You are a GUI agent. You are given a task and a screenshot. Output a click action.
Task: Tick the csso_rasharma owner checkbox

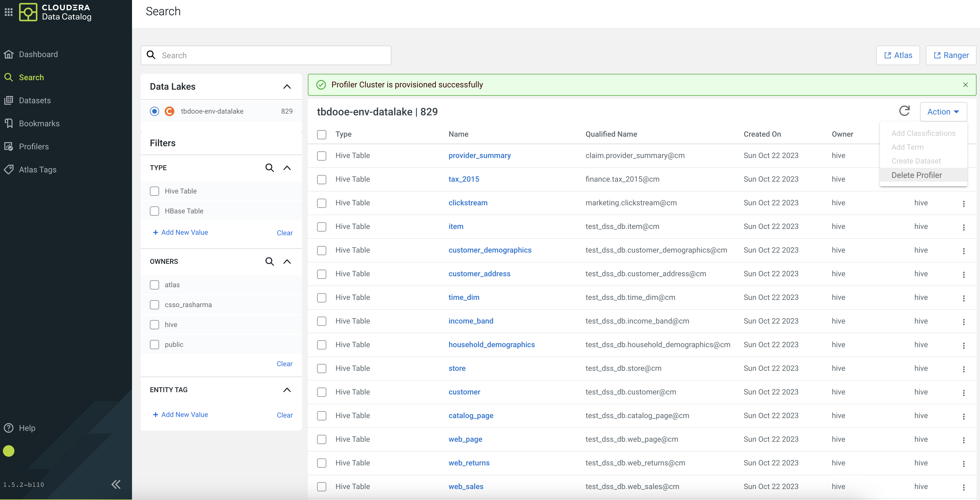point(154,305)
